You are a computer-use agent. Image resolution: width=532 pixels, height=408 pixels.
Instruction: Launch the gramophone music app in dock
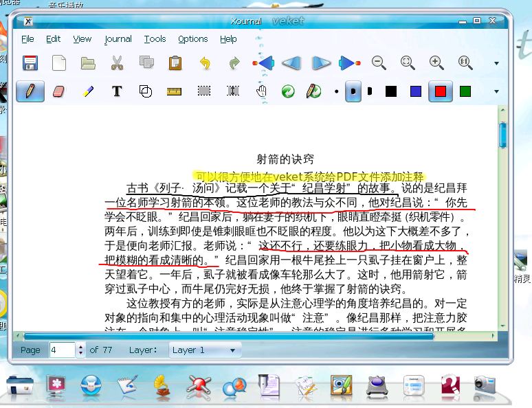[162, 386]
